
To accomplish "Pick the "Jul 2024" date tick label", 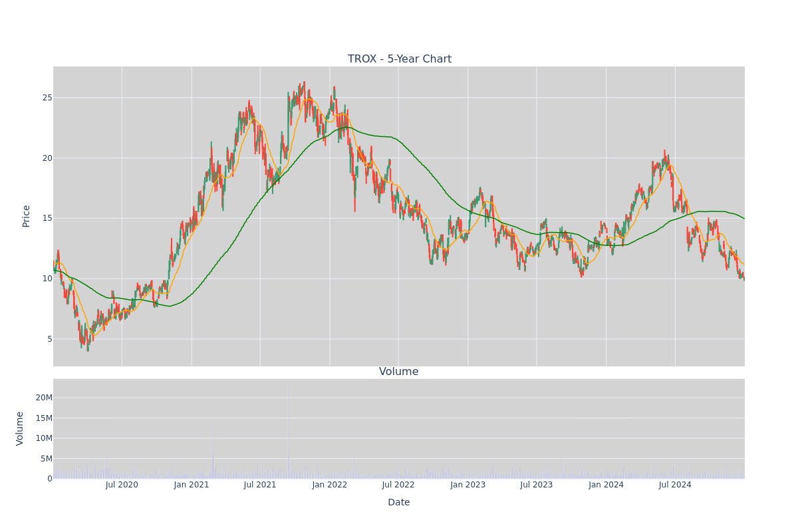I will point(675,485).
